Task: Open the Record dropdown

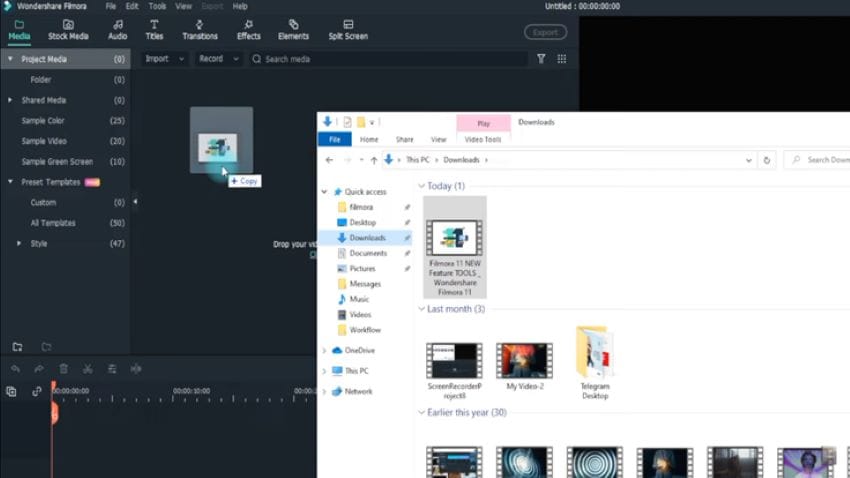Action: click(x=218, y=59)
